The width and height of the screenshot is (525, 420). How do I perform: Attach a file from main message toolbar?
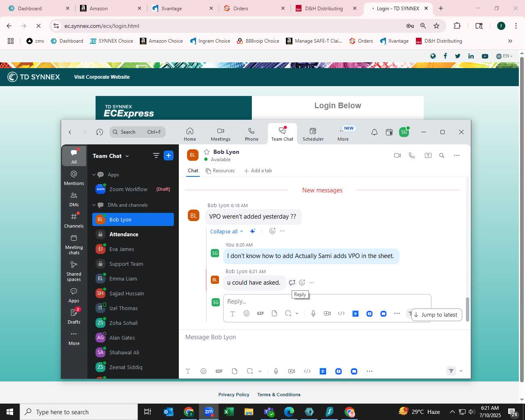pos(235,371)
